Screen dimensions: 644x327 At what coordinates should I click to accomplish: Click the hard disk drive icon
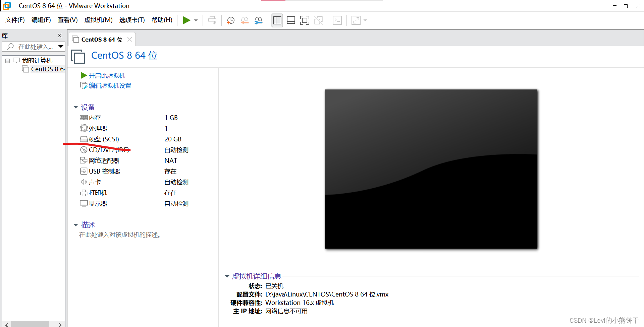point(84,139)
